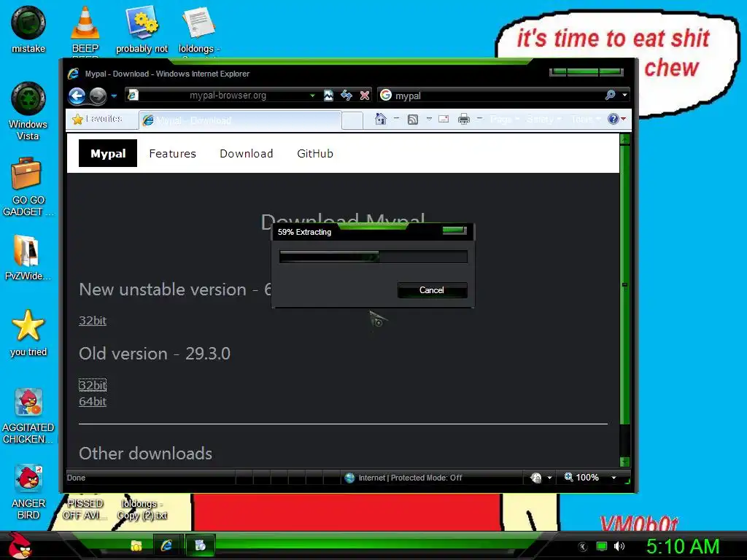Open the zoom level dropdown arrow
The width and height of the screenshot is (747, 560).
(614, 478)
